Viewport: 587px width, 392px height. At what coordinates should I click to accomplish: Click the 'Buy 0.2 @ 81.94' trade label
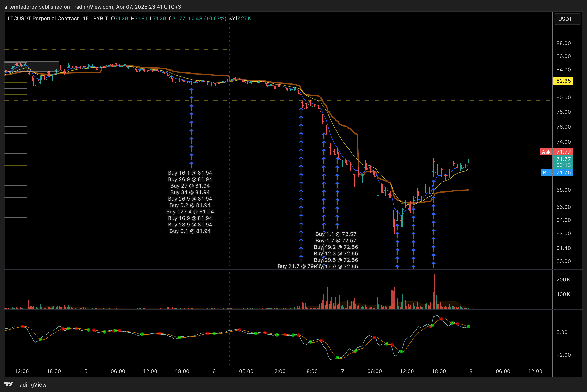pos(190,205)
